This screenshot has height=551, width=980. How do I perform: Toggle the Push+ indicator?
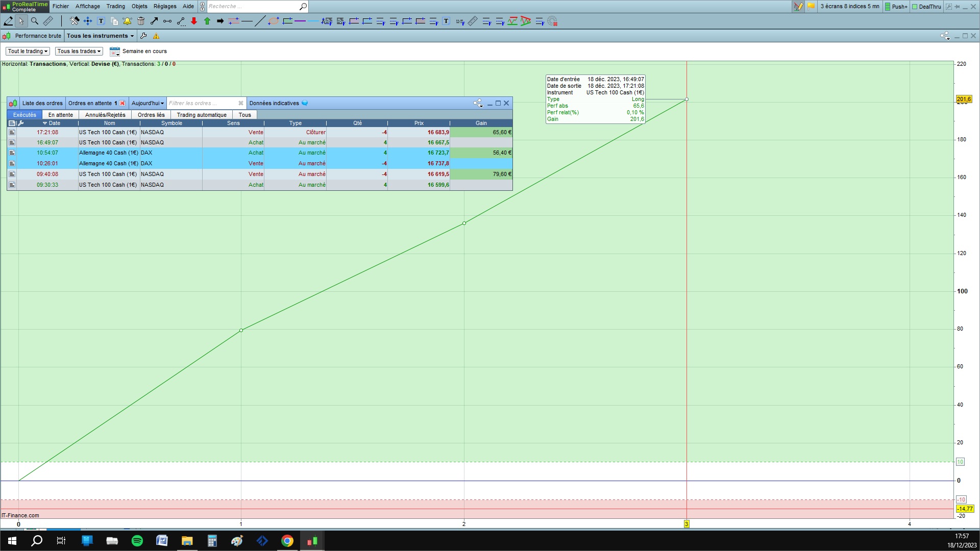pyautogui.click(x=896, y=7)
